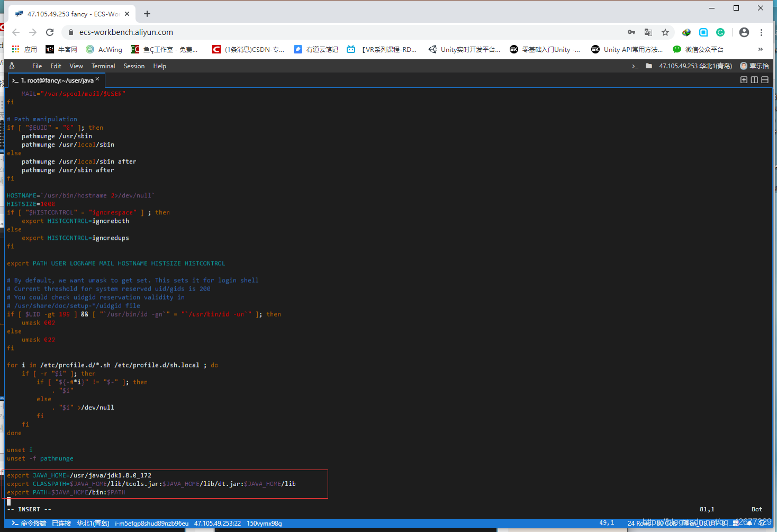Show more bookmarks with the double chevron
This screenshot has height=532, width=777.
pyautogui.click(x=761, y=49)
